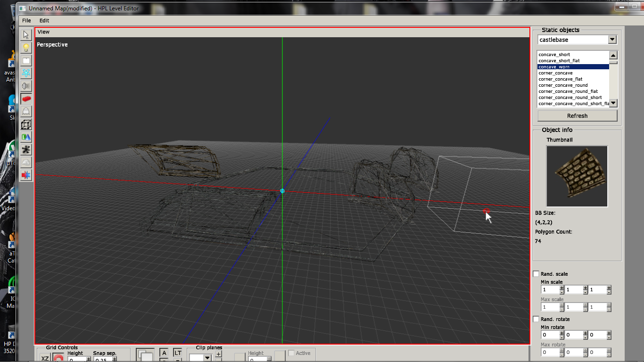Select the Primitives shapes tool
Viewport: 644px width, 362px height.
click(26, 137)
